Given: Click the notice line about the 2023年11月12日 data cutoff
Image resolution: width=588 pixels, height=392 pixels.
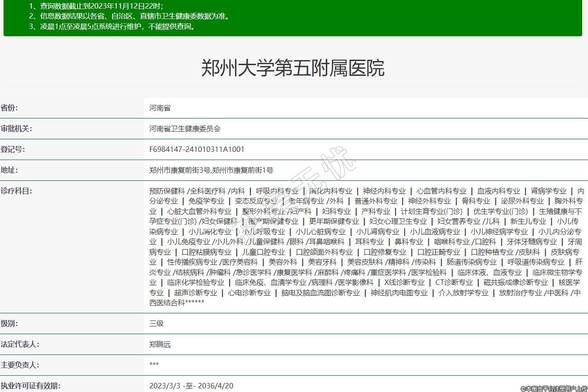Looking at the screenshot, I should (x=96, y=6).
